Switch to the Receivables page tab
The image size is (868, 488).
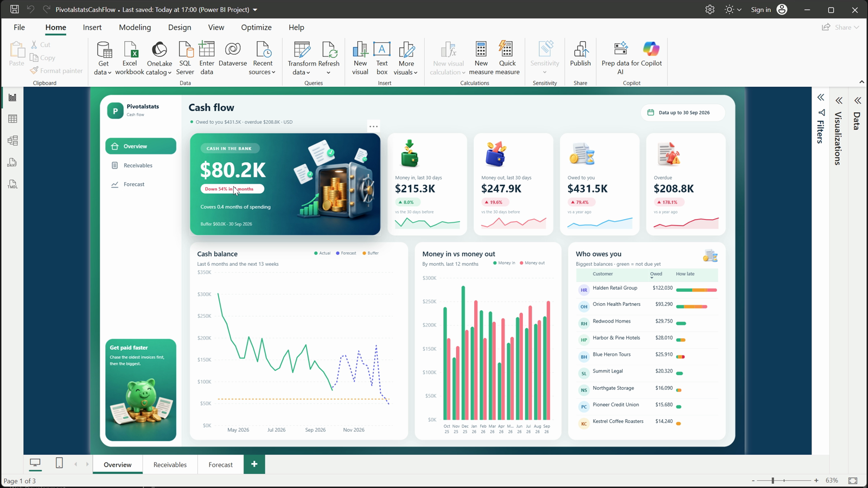pyautogui.click(x=170, y=465)
